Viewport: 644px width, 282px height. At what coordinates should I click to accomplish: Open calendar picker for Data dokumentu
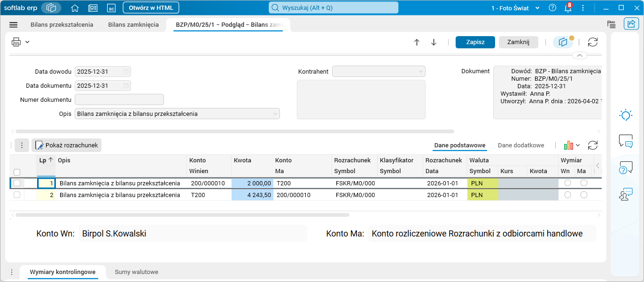point(126,86)
